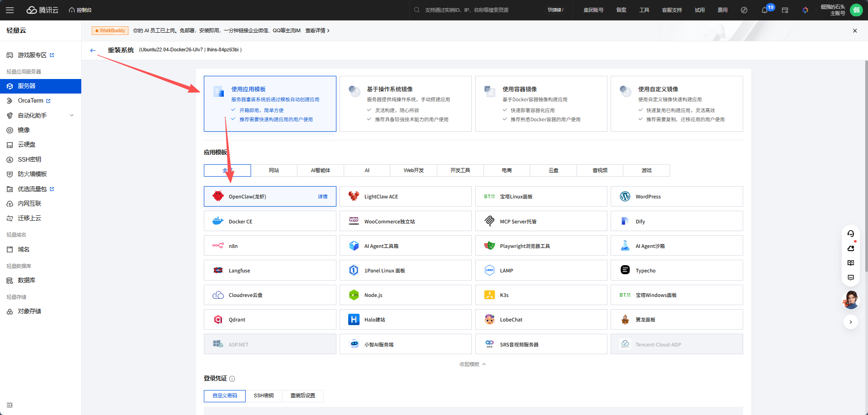Click the LightClaw ACE lobster icon
This screenshot has height=415, width=868.
pyautogui.click(x=354, y=197)
